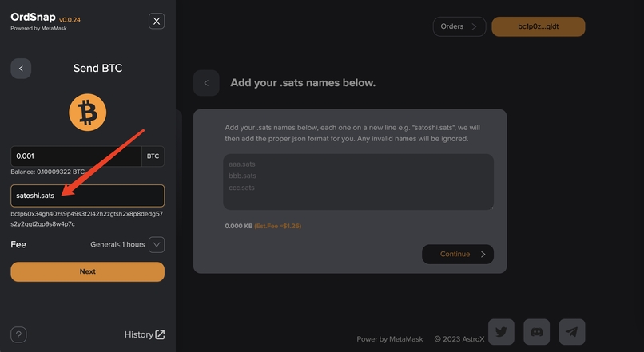Click the 0.000 KB size text

[x=239, y=226]
